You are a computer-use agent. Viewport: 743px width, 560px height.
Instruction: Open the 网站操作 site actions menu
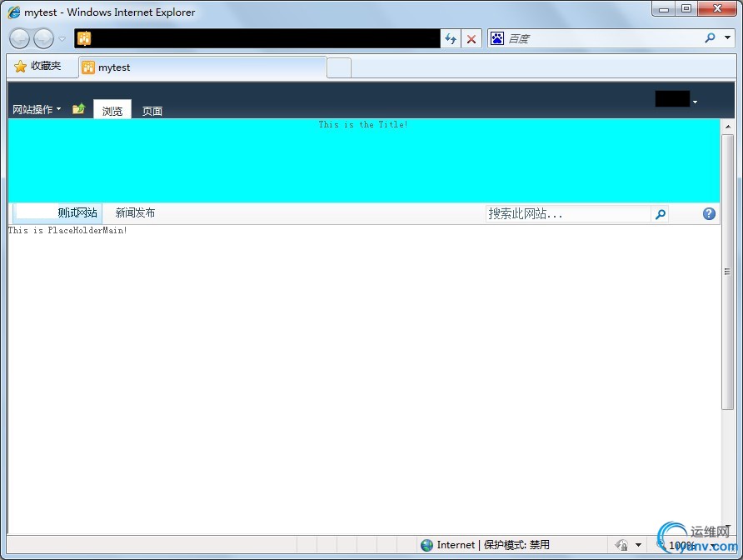coord(37,109)
